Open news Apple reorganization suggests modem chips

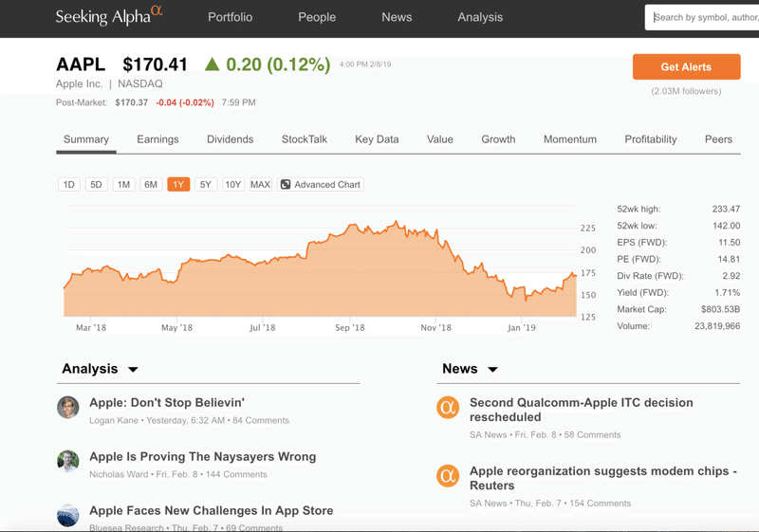click(x=603, y=478)
